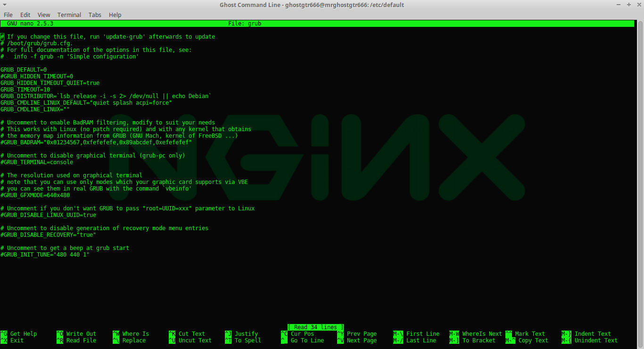Click the WhereIs Next shortcut

point(476,334)
